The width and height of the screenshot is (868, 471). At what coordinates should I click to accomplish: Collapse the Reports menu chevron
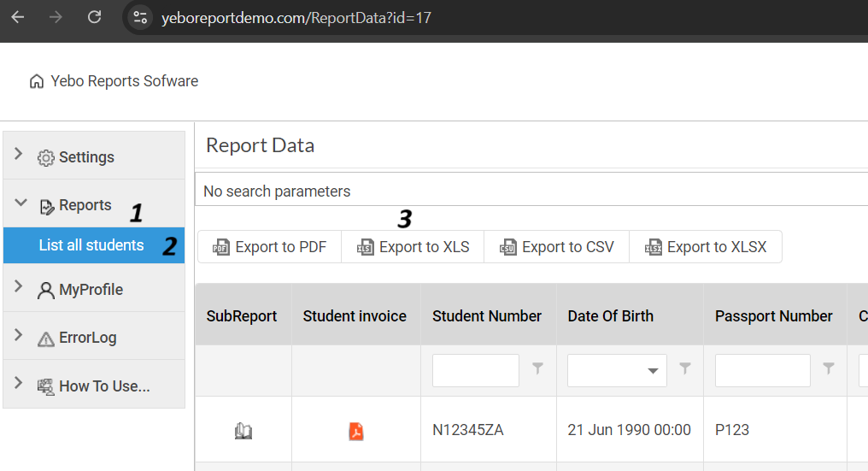point(21,203)
